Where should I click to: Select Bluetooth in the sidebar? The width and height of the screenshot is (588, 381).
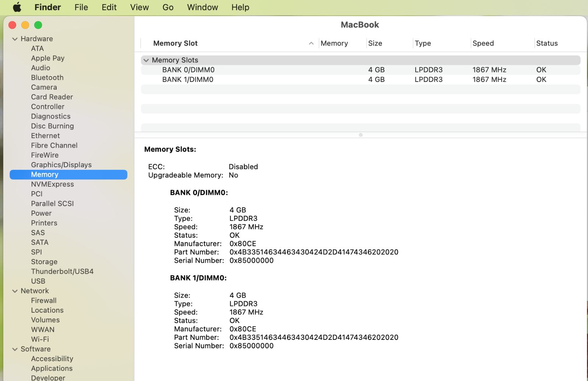47,78
